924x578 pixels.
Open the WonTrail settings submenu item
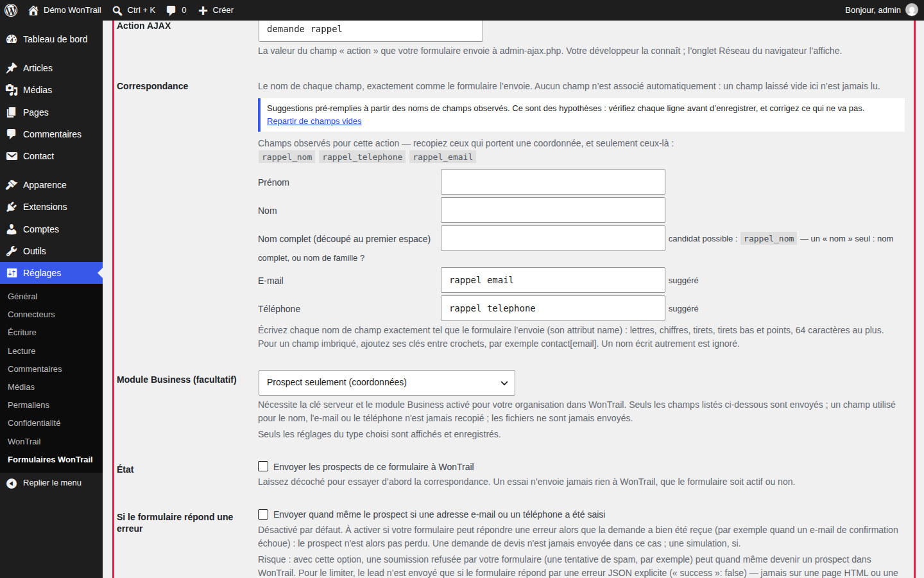[x=24, y=442]
